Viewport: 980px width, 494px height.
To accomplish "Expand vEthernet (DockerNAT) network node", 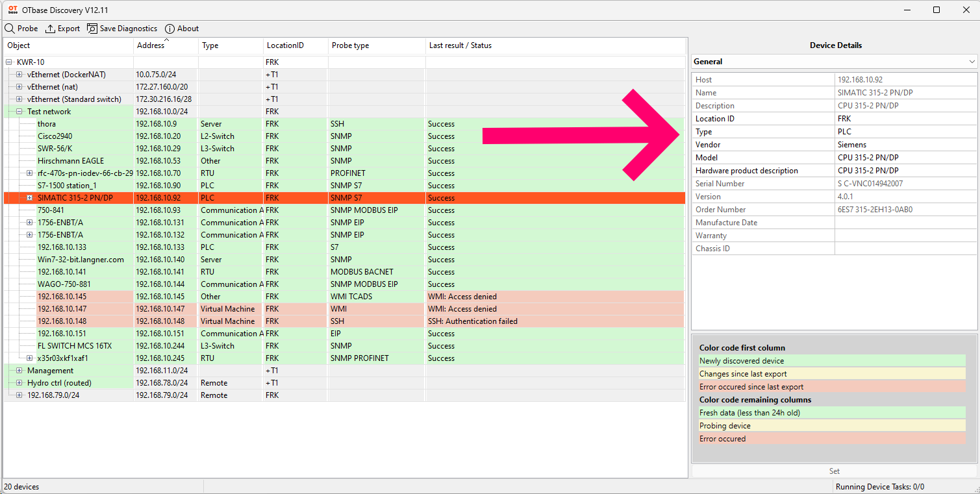I will click(x=19, y=75).
